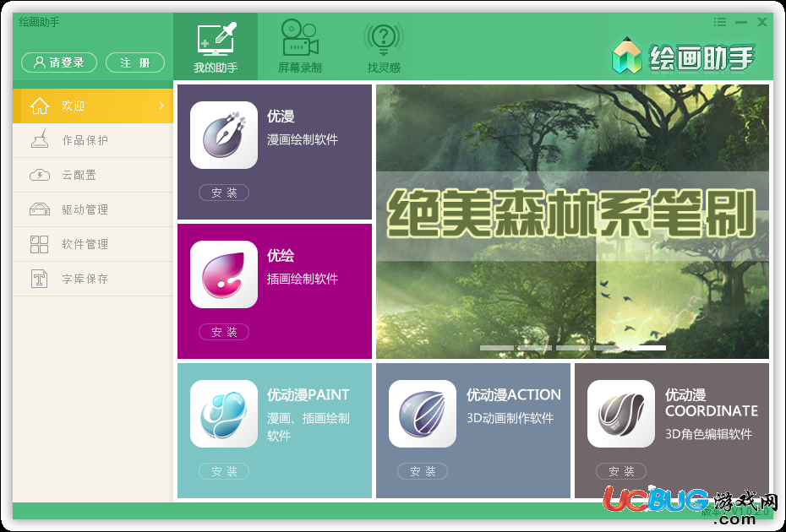The height and width of the screenshot is (532, 786).
Task: Click the font file icon beside 字库保存
Action: (40, 279)
